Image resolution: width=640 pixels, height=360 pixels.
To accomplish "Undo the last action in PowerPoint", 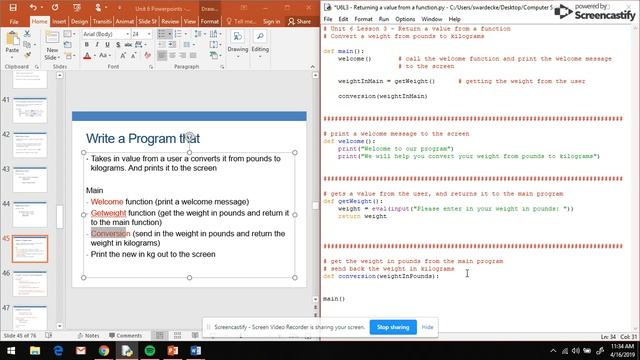I will coord(33,7).
